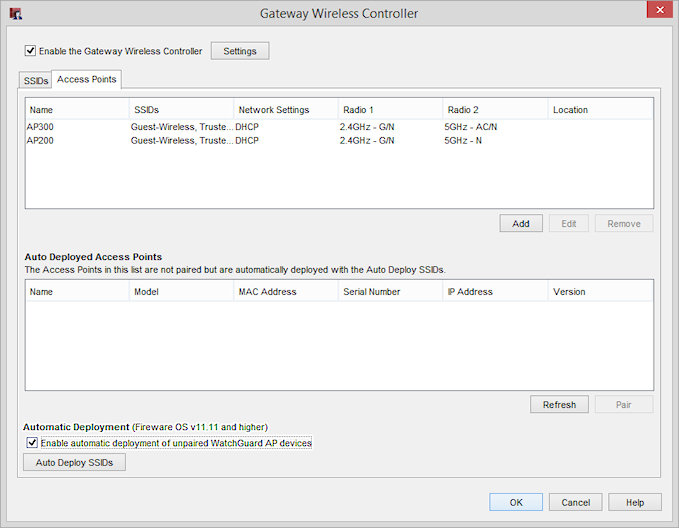The image size is (679, 528).
Task: Select the Access Points tab
Action: (x=86, y=79)
